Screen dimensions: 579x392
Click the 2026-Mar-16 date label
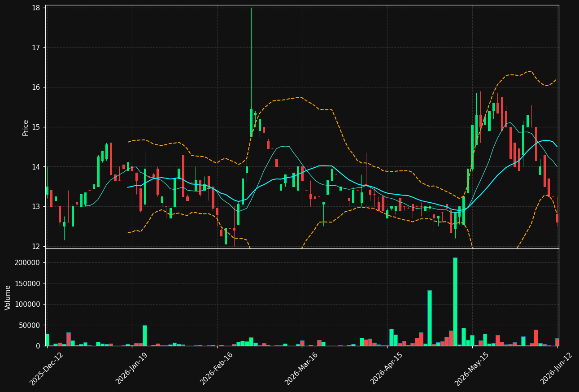(x=301, y=369)
